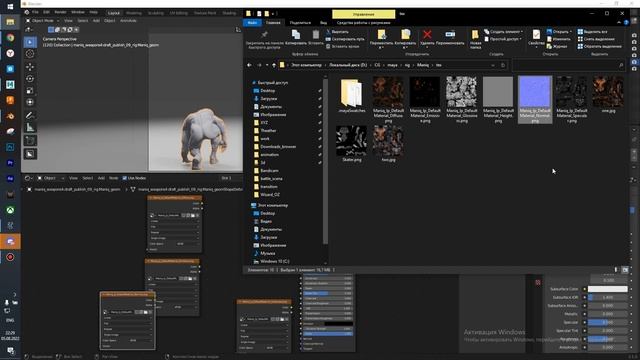Adjust the Subsurface IOR slider
Image resolution: width=640 pixels, height=360 pixels.
(x=607, y=297)
